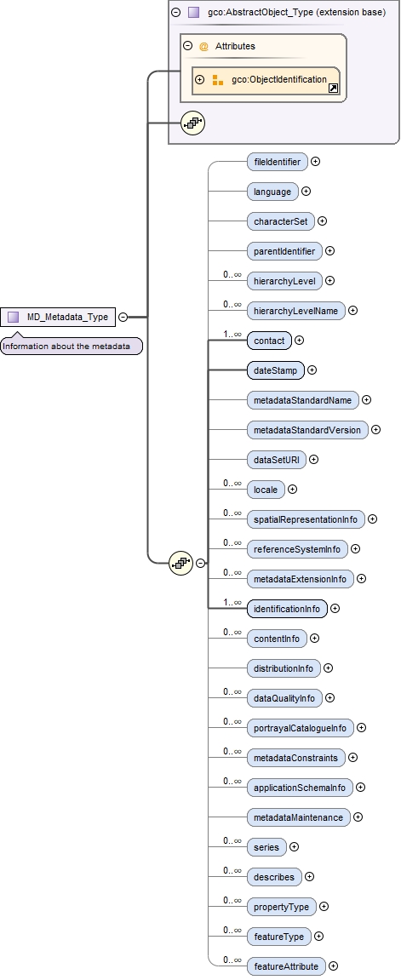Expand the featureAttribute element

click(x=334, y=966)
